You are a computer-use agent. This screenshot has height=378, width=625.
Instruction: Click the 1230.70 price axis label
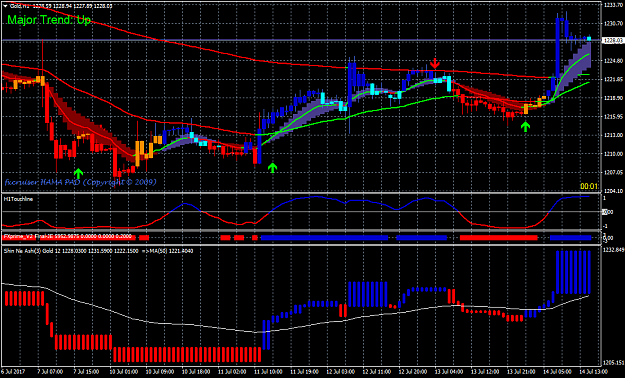[x=614, y=23]
